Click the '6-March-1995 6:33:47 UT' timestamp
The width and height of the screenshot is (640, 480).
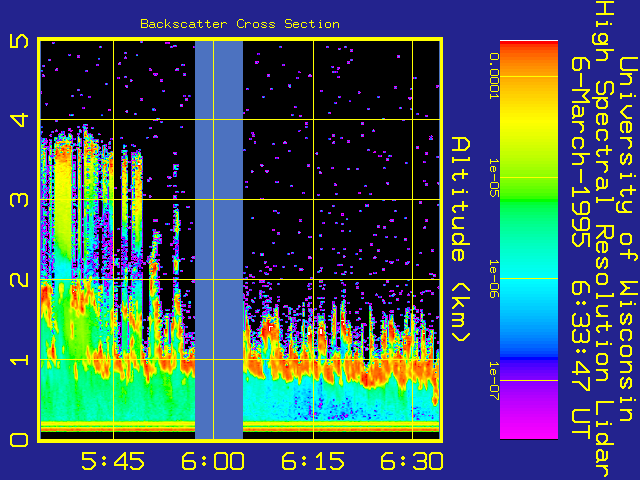tap(581, 246)
